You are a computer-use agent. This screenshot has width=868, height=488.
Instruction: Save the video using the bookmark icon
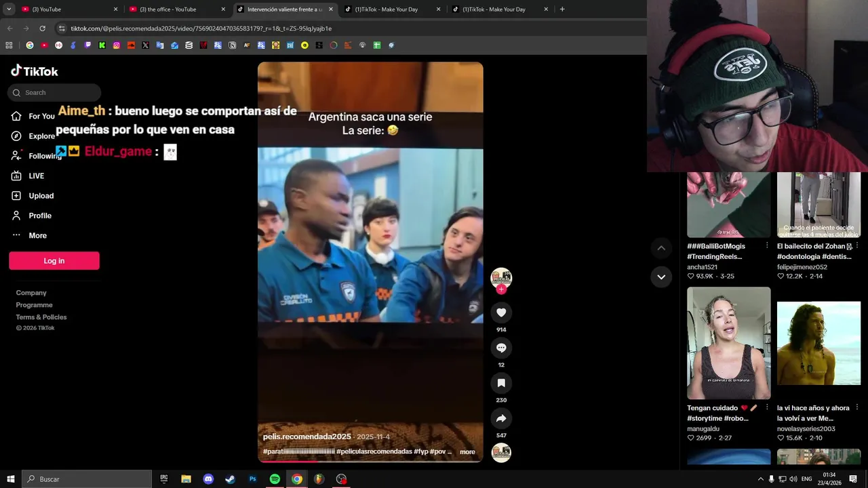point(501,383)
